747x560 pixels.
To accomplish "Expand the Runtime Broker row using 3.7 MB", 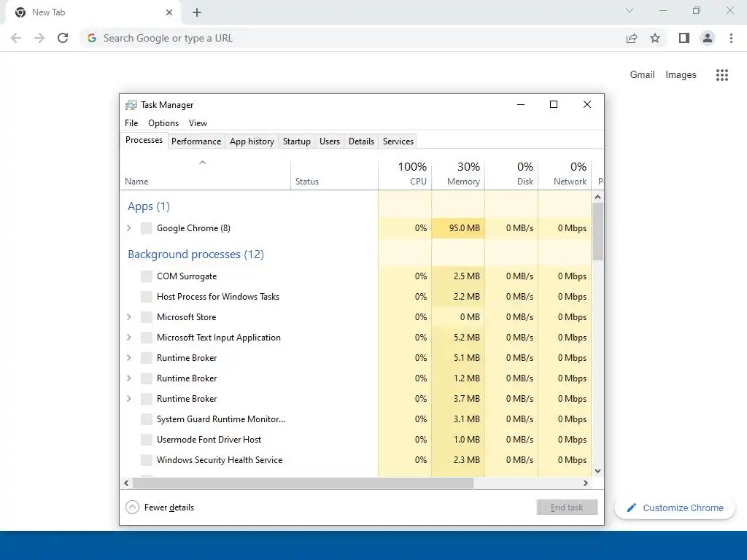I will click(128, 399).
